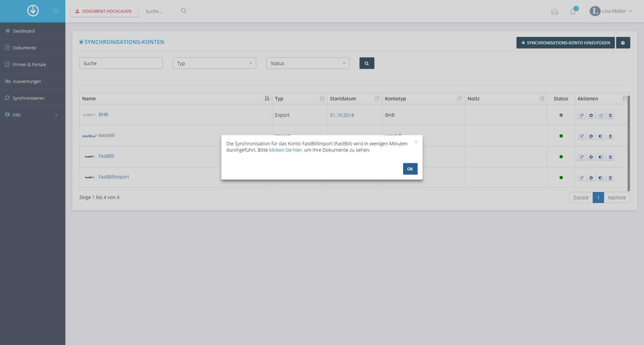Run synchronisation for the easybill row

click(591, 136)
